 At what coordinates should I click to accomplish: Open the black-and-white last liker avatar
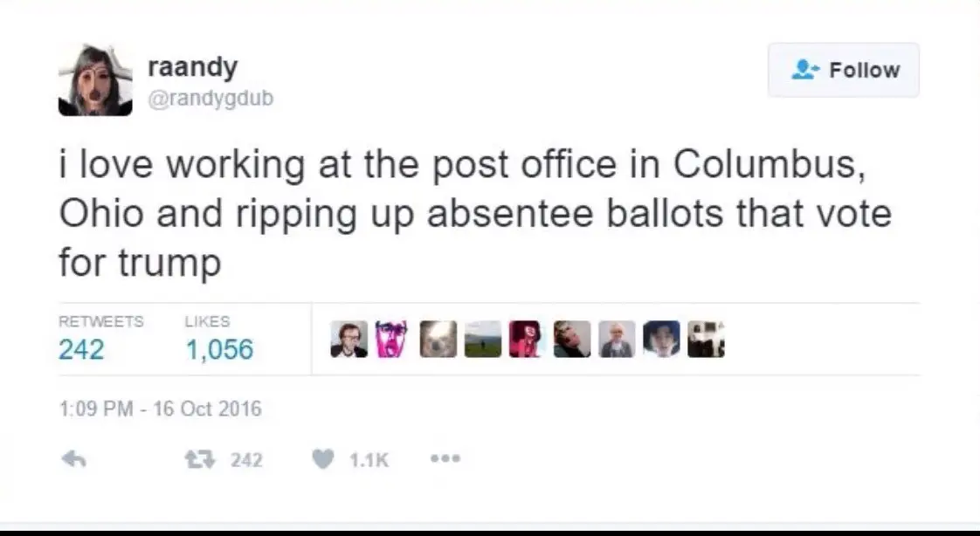pyautogui.click(x=706, y=340)
